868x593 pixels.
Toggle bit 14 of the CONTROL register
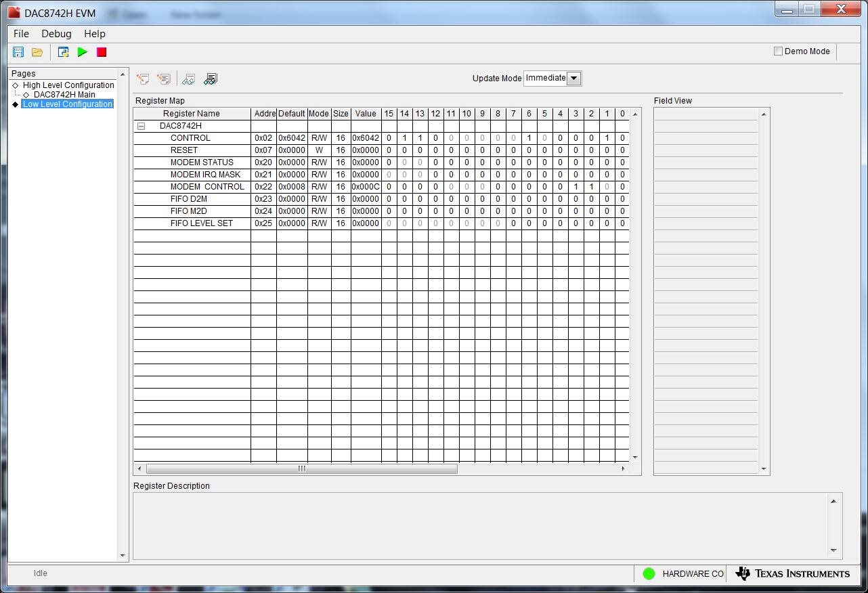tap(404, 138)
